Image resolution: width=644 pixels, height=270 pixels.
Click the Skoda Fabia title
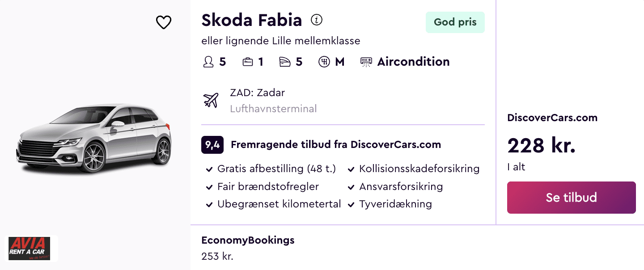click(x=251, y=20)
